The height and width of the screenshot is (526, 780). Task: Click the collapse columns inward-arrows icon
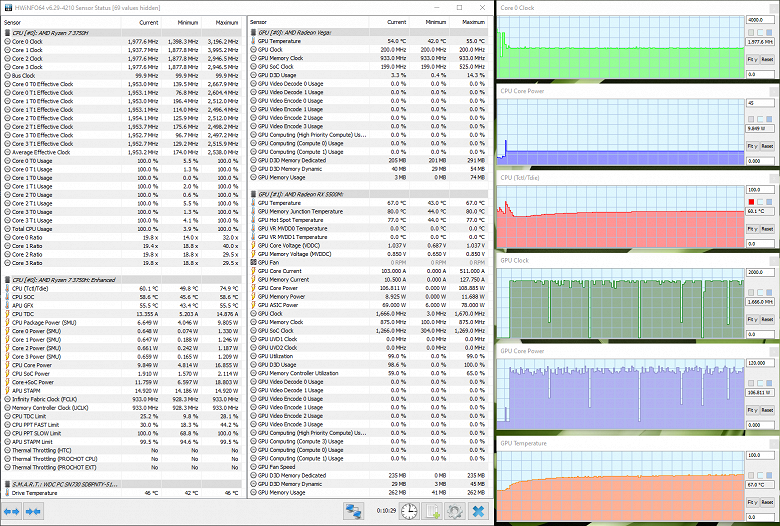(33, 511)
